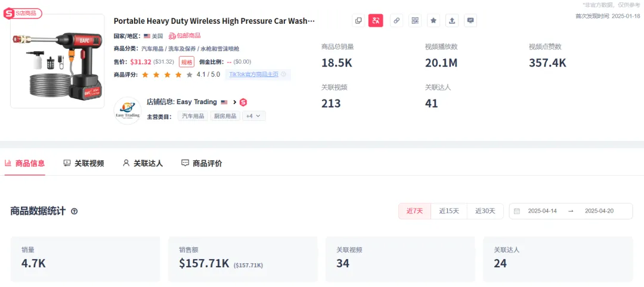
Task: Click the end date 2025-04-20
Action: (599, 211)
